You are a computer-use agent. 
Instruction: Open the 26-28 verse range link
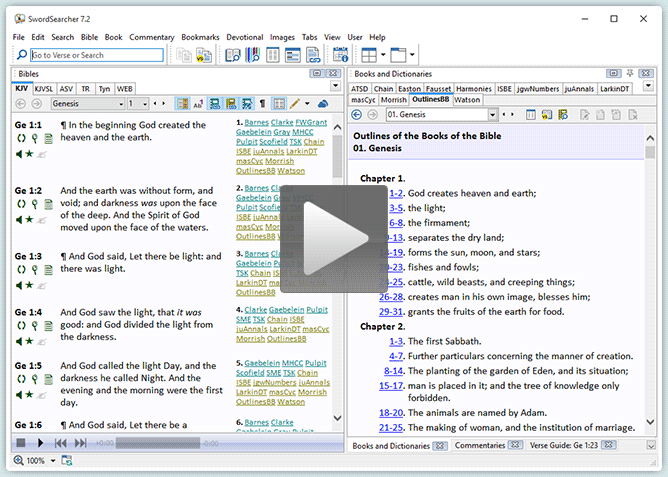pos(391,297)
